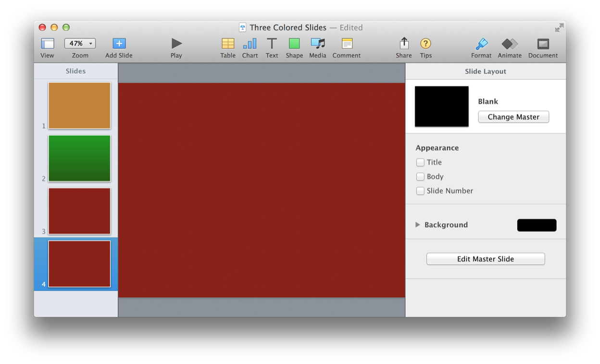Add a Comment
The image size is (600, 364).
347,43
